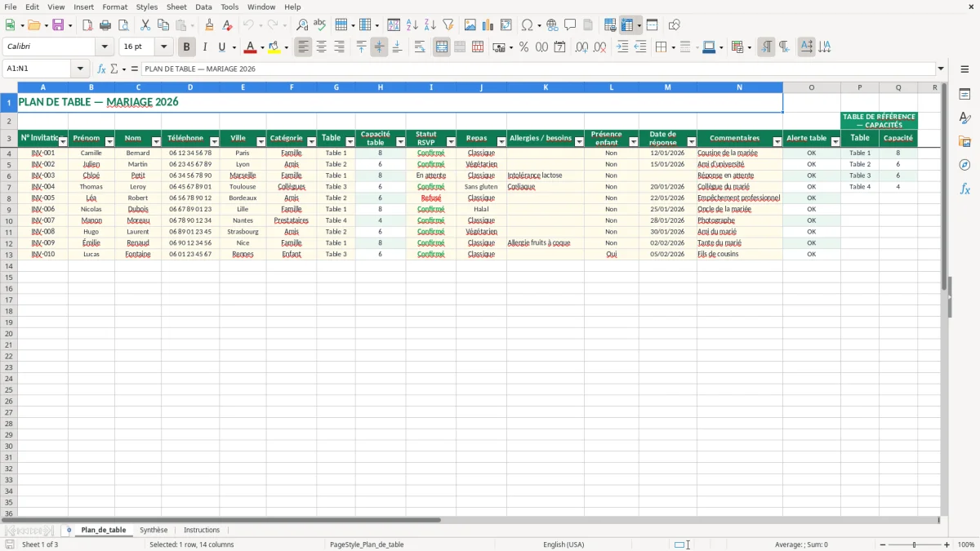The width and height of the screenshot is (980, 551).
Task: Open the Function Wizard fx icon
Action: pos(102,69)
